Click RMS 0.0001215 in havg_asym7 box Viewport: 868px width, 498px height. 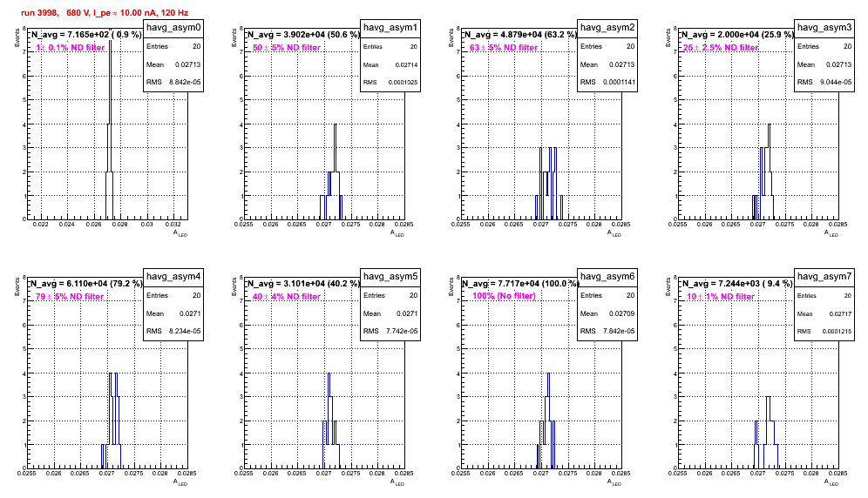click(x=824, y=331)
